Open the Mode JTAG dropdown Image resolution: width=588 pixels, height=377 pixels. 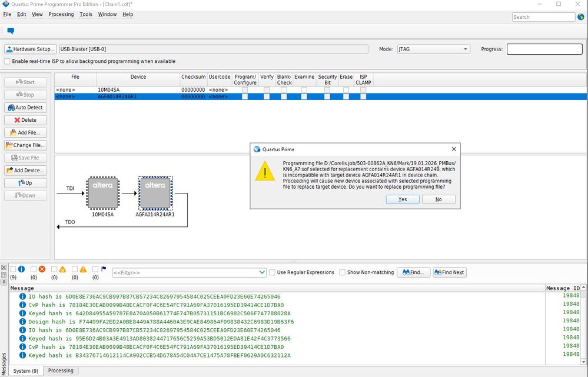point(434,49)
